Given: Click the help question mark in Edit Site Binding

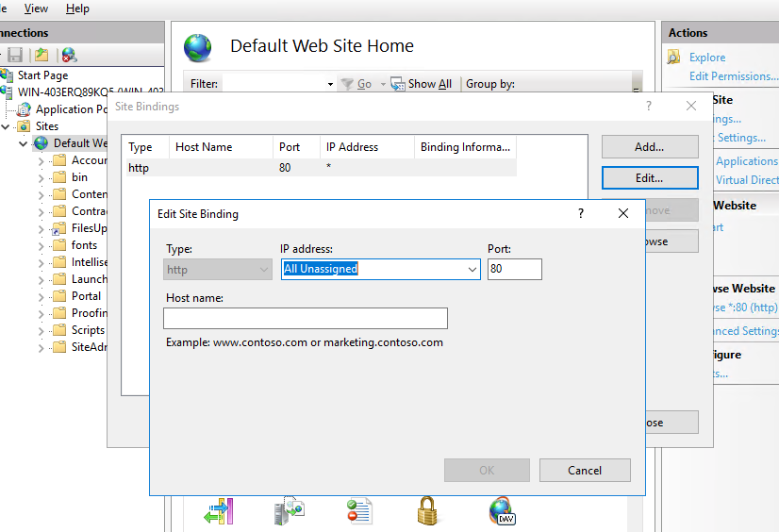Looking at the screenshot, I should pyautogui.click(x=580, y=213).
